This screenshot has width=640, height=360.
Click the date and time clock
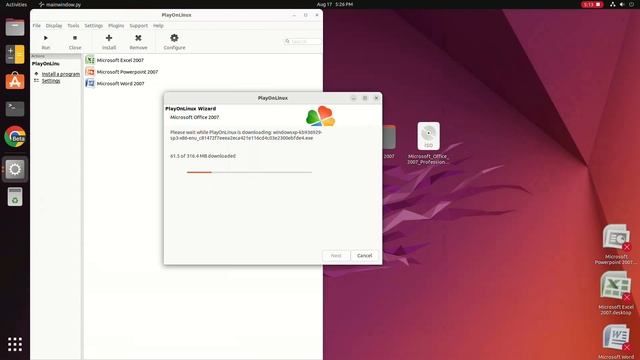point(335,4)
